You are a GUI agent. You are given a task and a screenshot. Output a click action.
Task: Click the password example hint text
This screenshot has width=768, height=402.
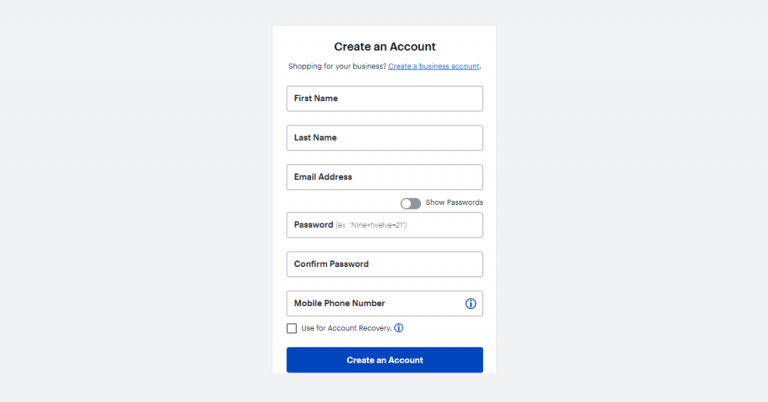tap(371, 225)
